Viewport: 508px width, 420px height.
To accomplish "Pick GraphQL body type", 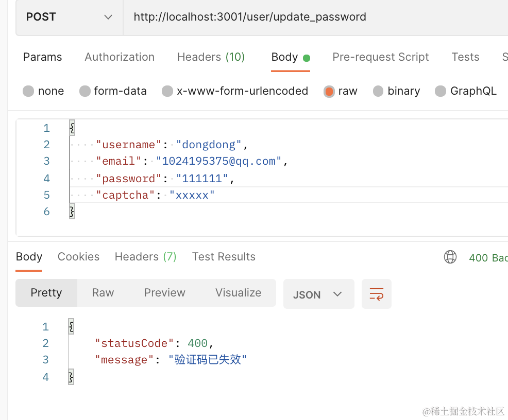I will coord(441,92).
